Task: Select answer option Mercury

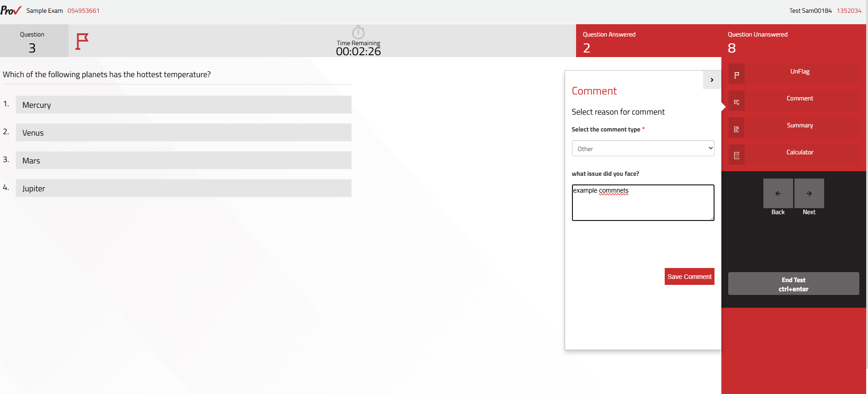Action: (184, 105)
